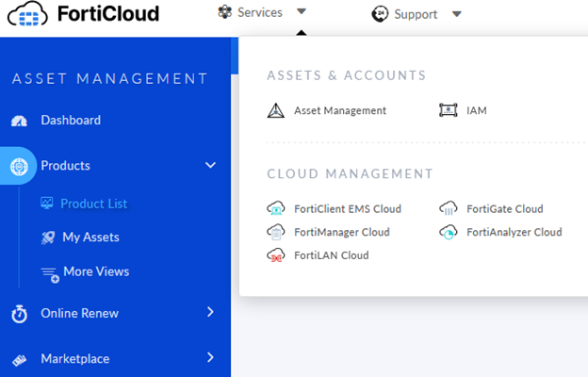Open the Services menu label
The height and width of the screenshot is (377, 588).
(x=260, y=12)
